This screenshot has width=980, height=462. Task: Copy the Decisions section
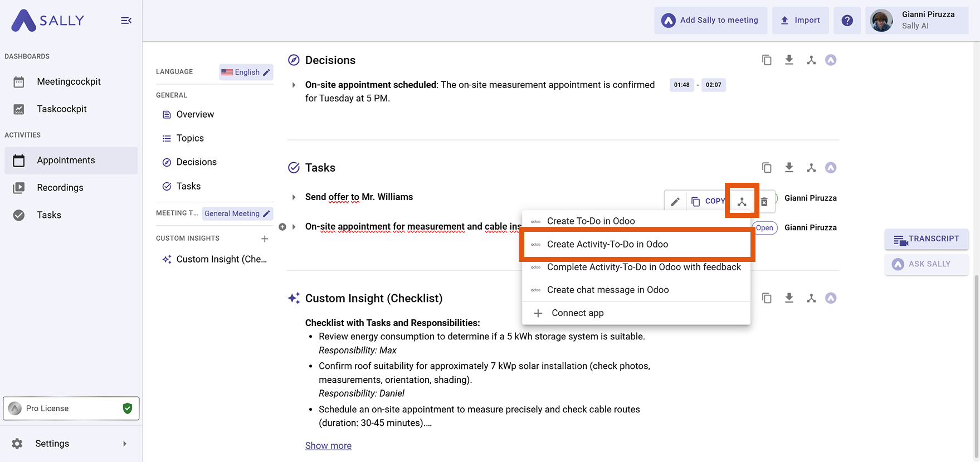pyautogui.click(x=767, y=60)
